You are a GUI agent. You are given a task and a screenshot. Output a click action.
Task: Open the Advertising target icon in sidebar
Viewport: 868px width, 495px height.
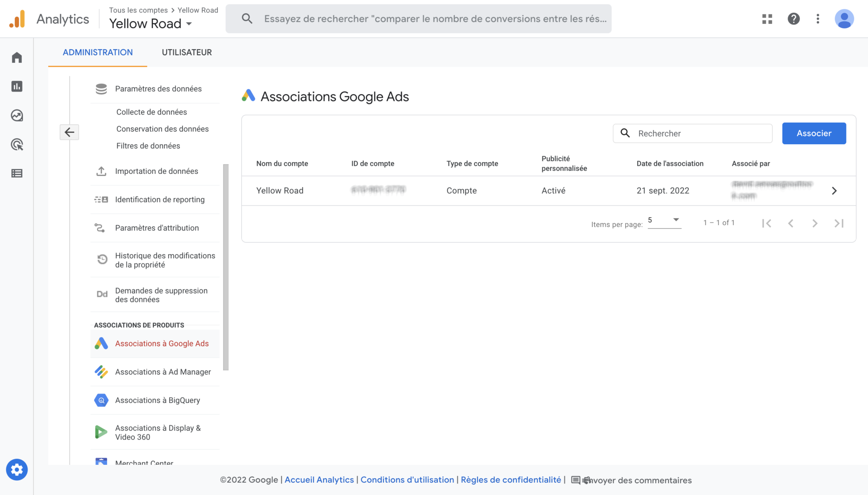[x=17, y=144]
